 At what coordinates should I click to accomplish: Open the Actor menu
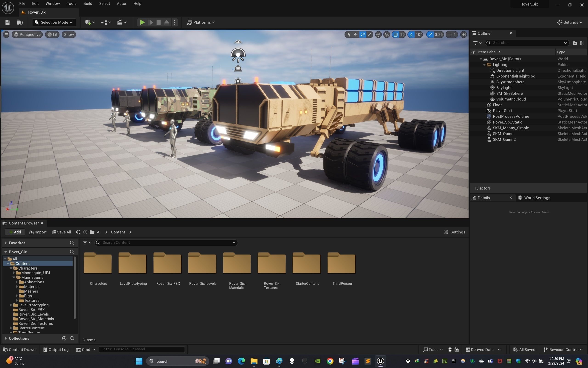click(122, 4)
